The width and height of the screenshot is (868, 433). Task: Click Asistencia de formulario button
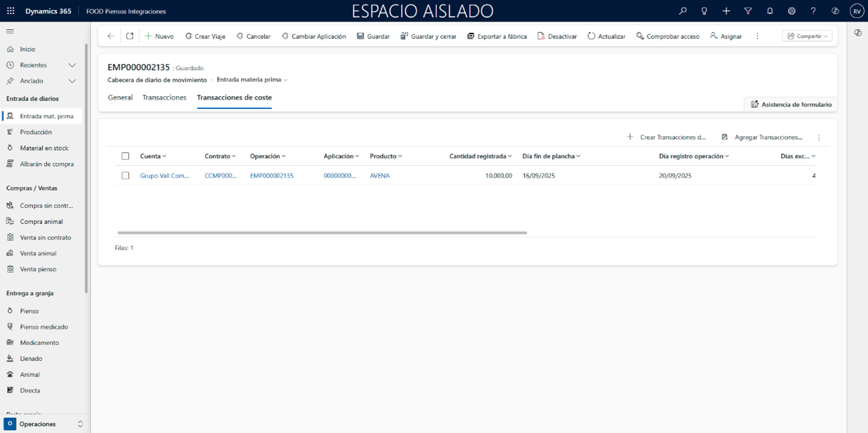click(x=791, y=104)
